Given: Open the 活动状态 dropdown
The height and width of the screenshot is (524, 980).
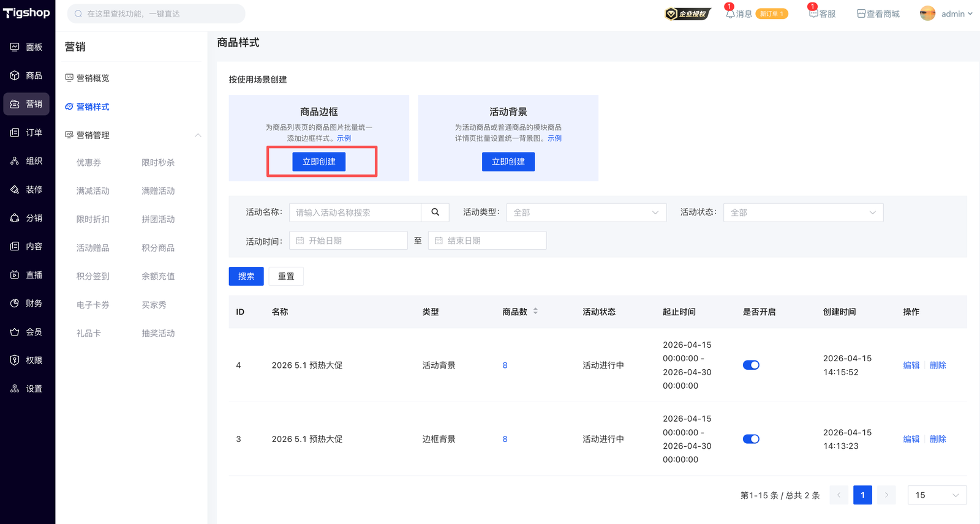Looking at the screenshot, I should tap(803, 212).
